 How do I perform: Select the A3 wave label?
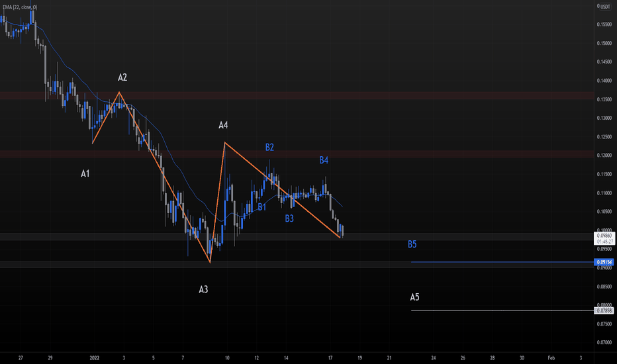tap(203, 290)
